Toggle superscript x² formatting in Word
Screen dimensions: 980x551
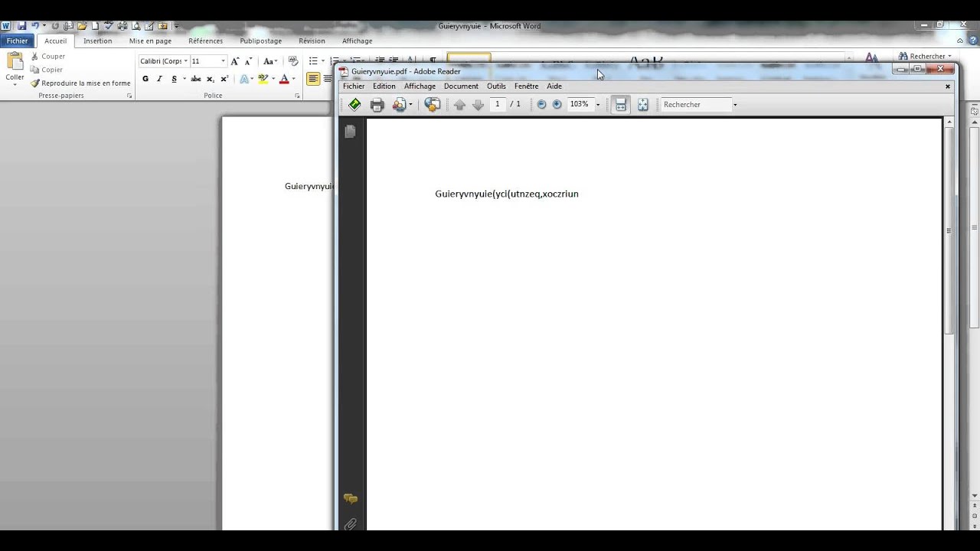(x=224, y=79)
